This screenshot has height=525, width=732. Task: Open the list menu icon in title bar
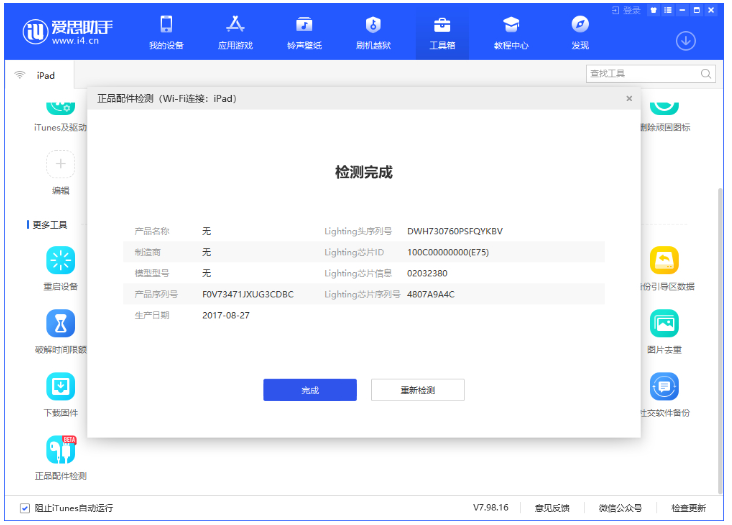tap(668, 10)
